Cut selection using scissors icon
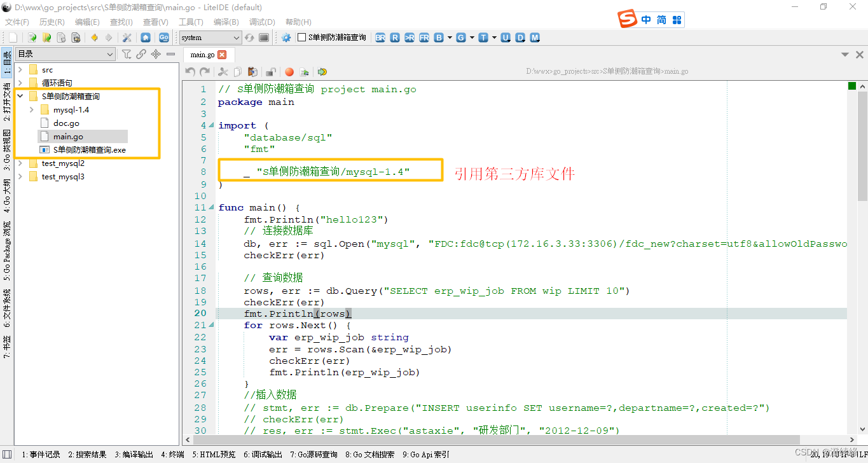The width and height of the screenshot is (868, 463). (223, 72)
